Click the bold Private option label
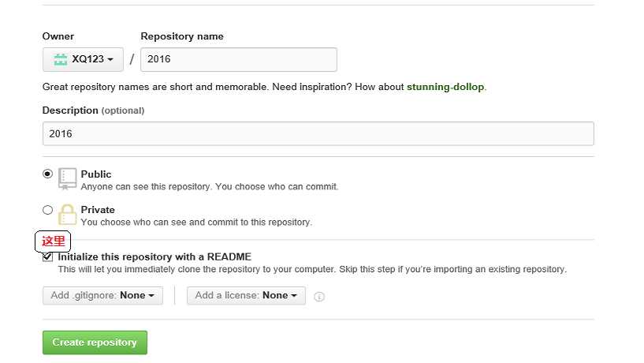This screenshot has height=363, width=644. pos(98,210)
